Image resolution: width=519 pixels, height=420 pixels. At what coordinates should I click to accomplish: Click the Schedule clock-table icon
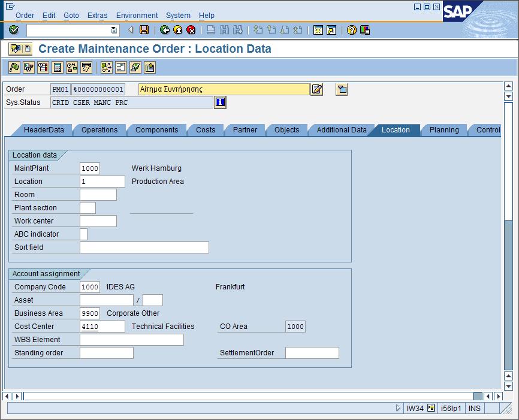43,68
